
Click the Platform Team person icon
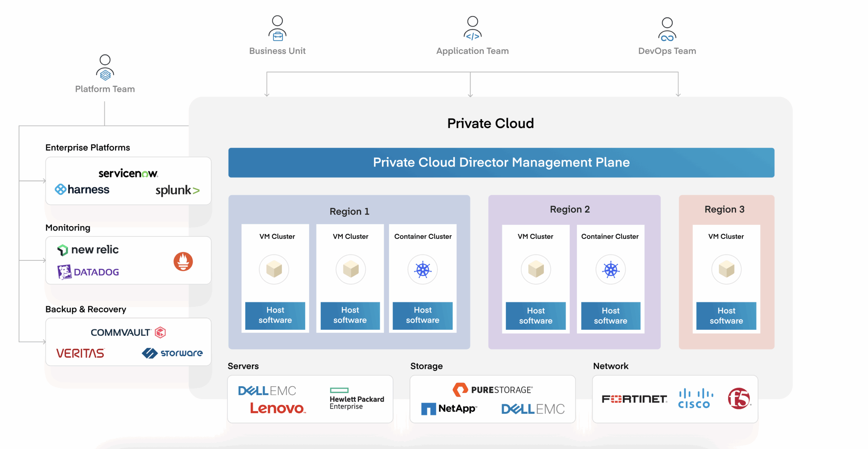(x=105, y=68)
